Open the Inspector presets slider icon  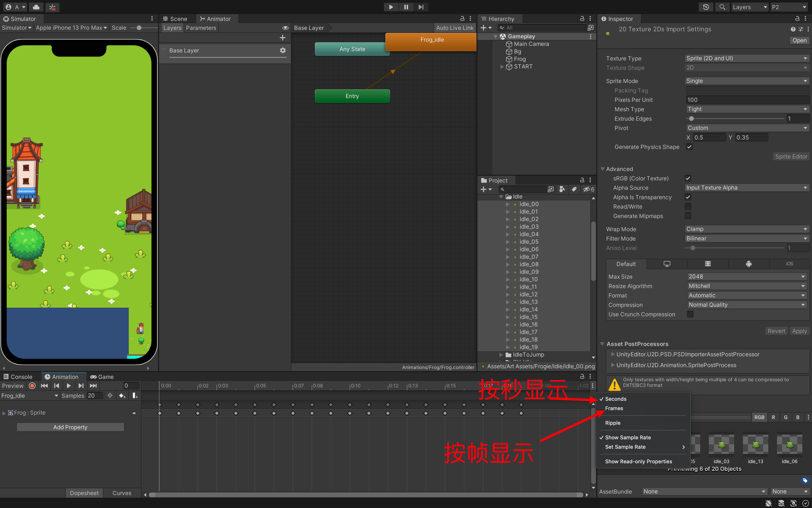[800, 29]
